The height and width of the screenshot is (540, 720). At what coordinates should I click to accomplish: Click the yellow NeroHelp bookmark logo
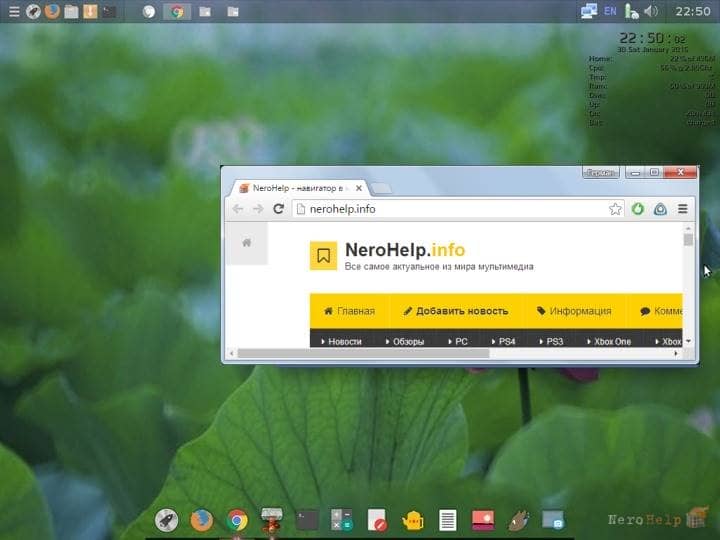point(323,256)
